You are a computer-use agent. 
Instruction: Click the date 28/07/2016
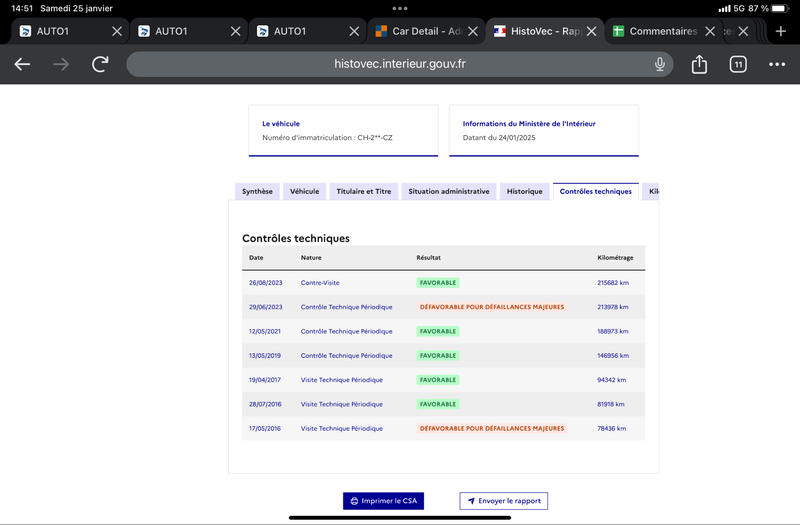(265, 404)
